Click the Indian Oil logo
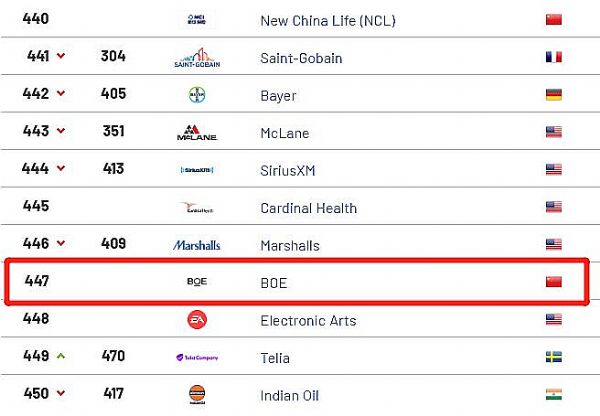Viewport: 600px width, 416px height. tap(197, 395)
